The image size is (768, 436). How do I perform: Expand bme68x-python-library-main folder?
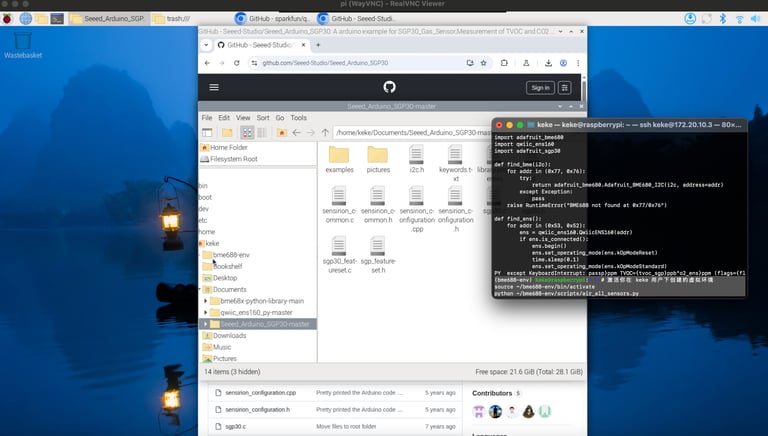206,301
